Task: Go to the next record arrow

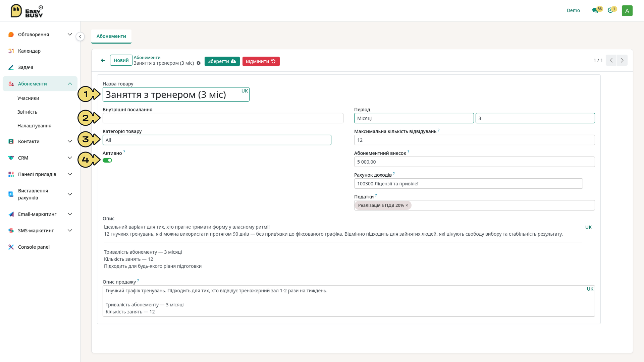Action: 622,60
